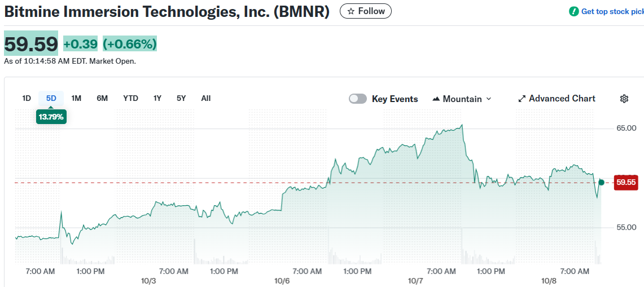Screen dimensions: 644x287
Task: Click the Advanced Chart expand arrows icon
Action: point(522,99)
